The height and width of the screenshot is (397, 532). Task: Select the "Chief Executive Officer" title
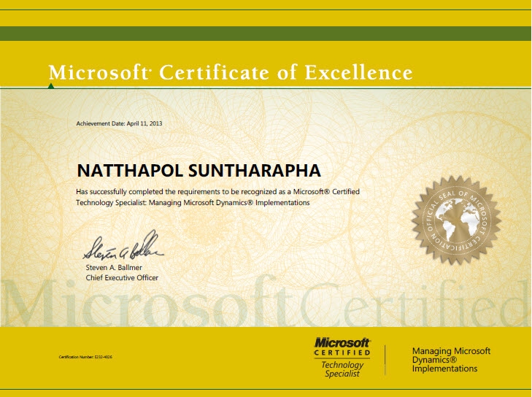122,278
